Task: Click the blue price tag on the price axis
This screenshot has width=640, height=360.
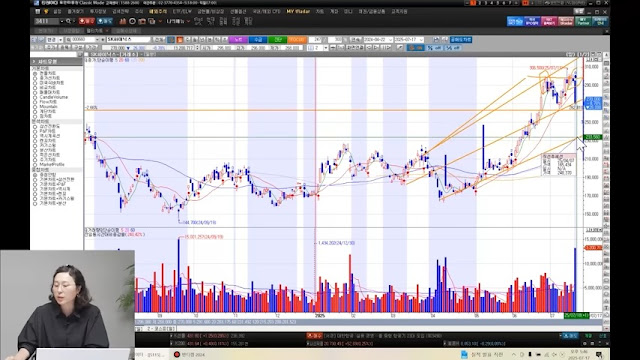Action: click(x=593, y=103)
